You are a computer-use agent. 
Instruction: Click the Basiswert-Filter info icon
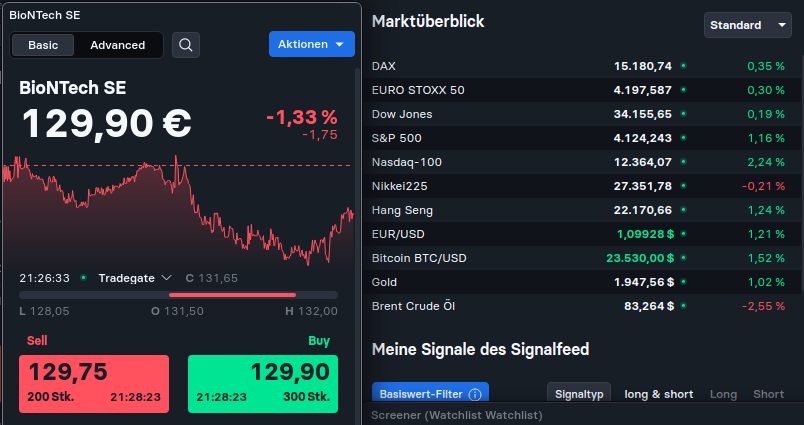(475, 394)
